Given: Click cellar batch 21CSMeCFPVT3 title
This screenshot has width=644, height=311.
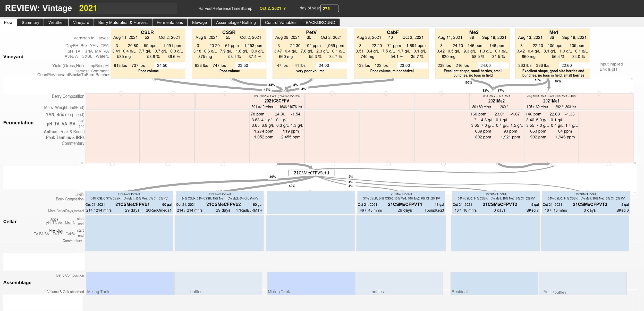Looking at the screenshot, I should click(590, 204).
